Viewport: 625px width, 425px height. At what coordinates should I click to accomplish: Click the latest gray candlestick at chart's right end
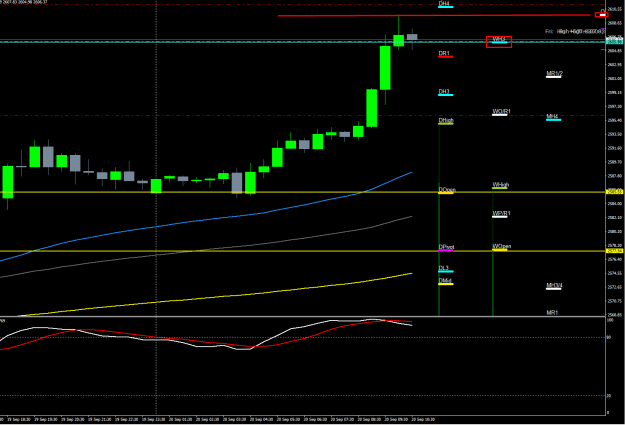412,37
